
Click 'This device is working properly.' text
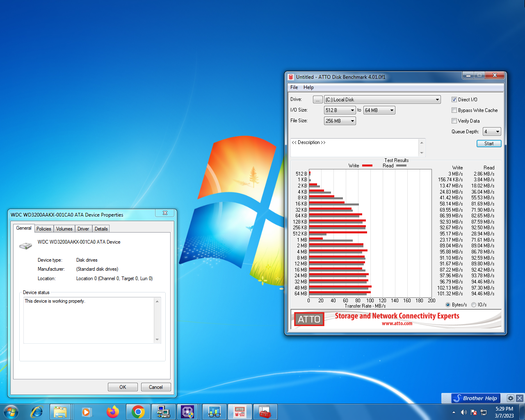[x=55, y=301]
